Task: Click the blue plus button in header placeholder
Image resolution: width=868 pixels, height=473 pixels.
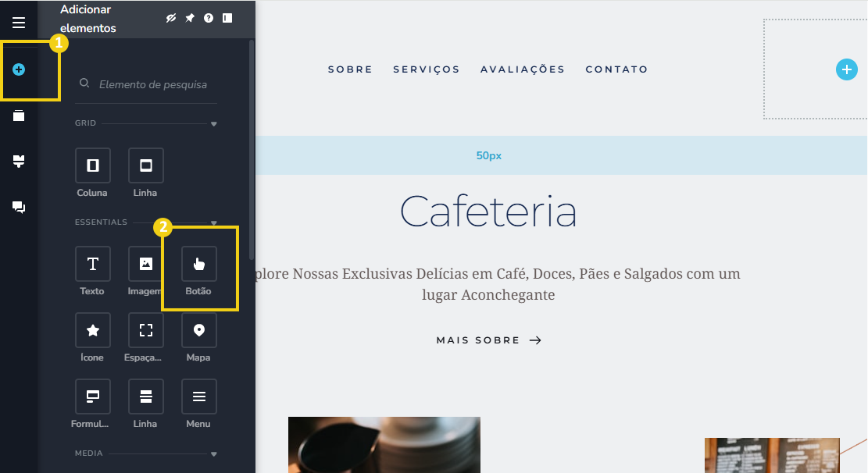Action: (x=846, y=69)
